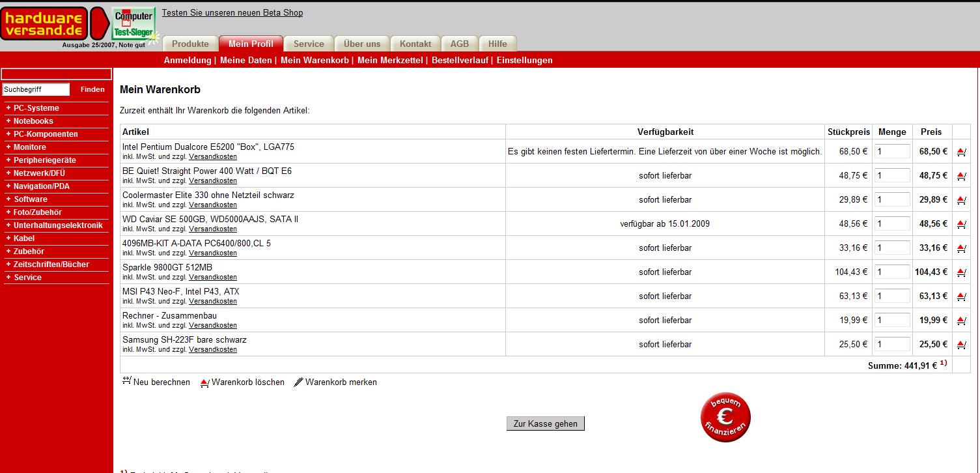Open the Bestellverlauf link

pyautogui.click(x=460, y=60)
